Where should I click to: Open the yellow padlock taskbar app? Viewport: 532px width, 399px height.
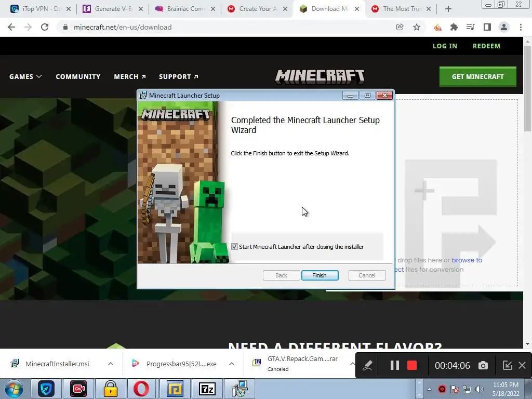click(x=110, y=389)
